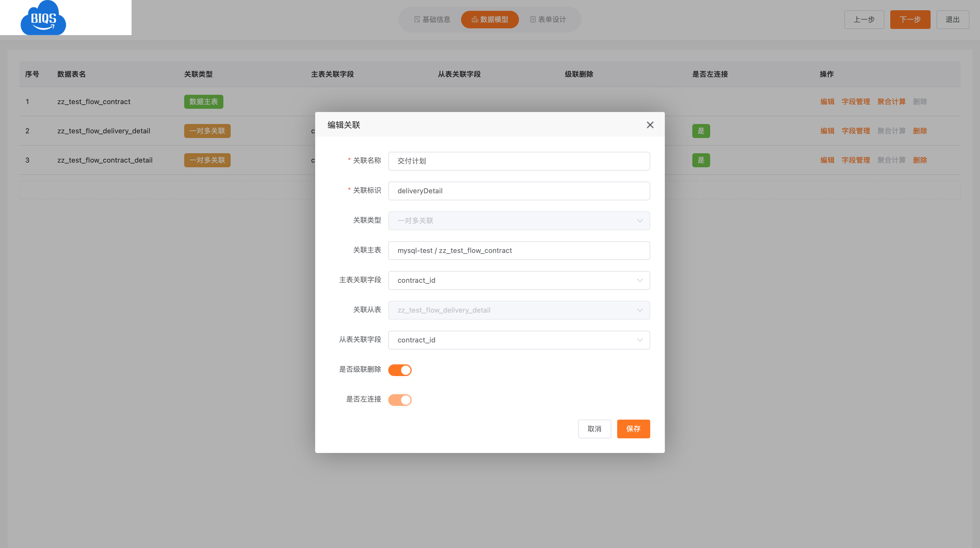980x548 pixels.
Task: Click 字段管理 for zz_test_flow_contract row
Action: (x=855, y=101)
